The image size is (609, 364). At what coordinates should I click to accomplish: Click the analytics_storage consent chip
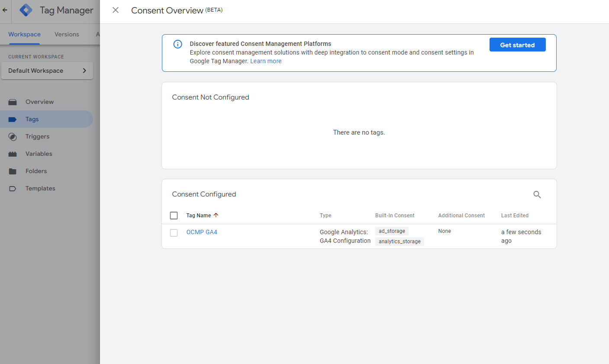[x=400, y=242]
